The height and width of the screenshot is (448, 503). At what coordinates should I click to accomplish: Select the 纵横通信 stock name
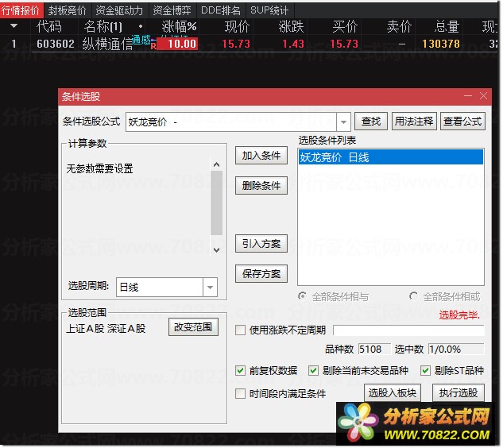tap(107, 44)
